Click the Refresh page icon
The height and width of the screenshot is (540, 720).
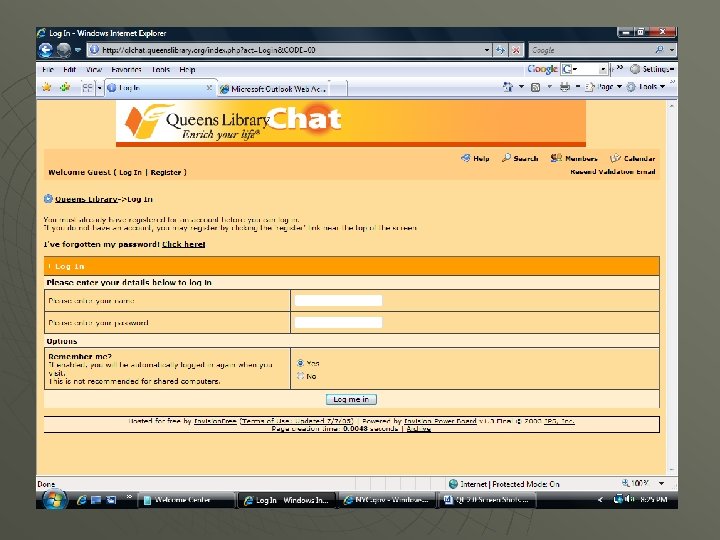click(501, 50)
